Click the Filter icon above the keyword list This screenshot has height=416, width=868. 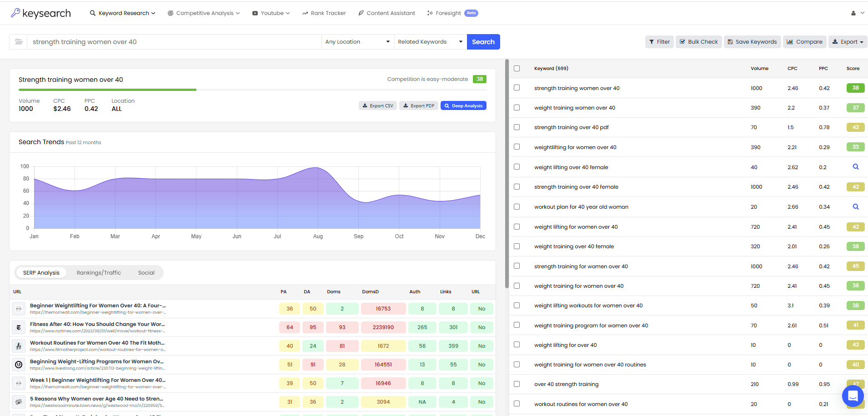[x=659, y=41]
